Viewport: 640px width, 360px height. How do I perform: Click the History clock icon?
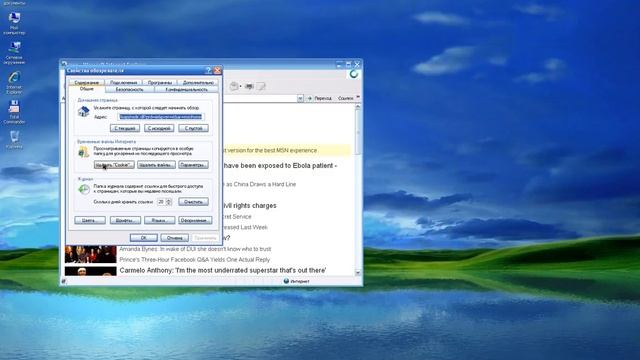click(84, 189)
